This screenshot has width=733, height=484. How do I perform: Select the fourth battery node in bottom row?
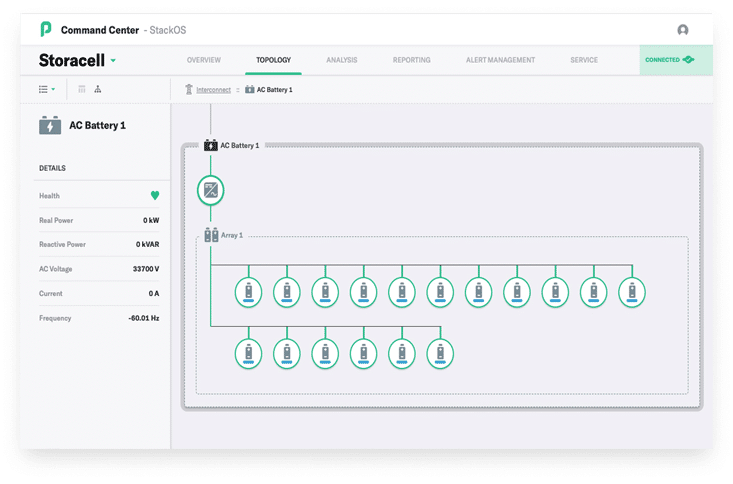[x=364, y=354]
